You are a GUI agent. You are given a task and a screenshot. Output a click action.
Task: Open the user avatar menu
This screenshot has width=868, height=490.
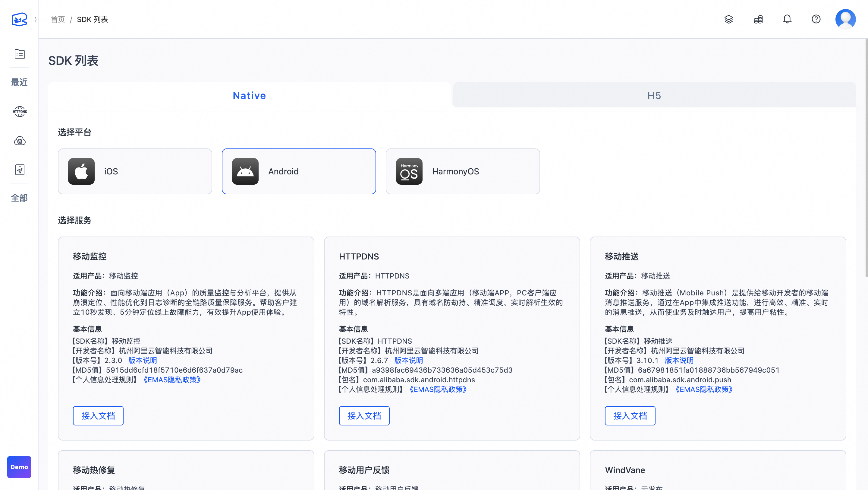tap(845, 19)
